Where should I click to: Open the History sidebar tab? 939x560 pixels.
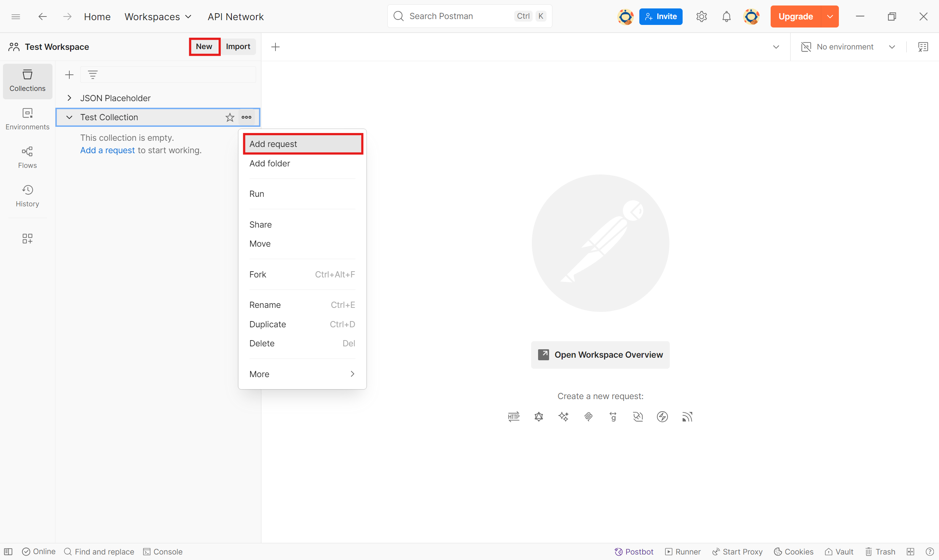pyautogui.click(x=28, y=196)
